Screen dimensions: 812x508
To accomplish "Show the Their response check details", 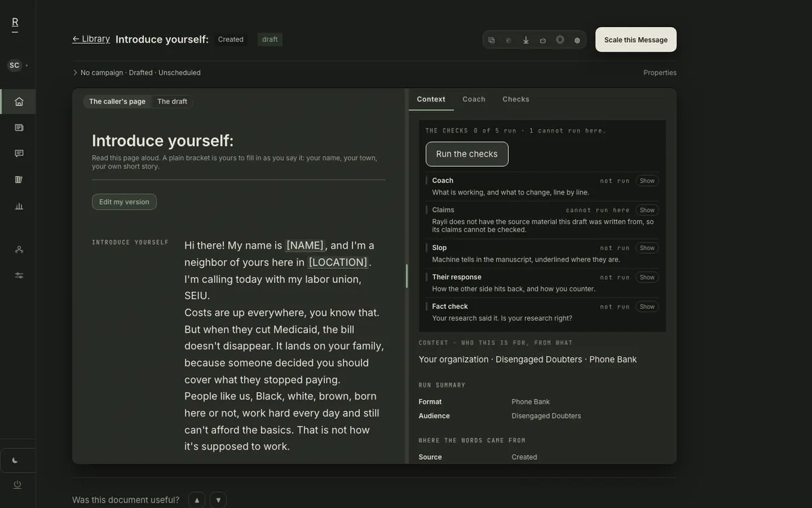I will (647, 277).
